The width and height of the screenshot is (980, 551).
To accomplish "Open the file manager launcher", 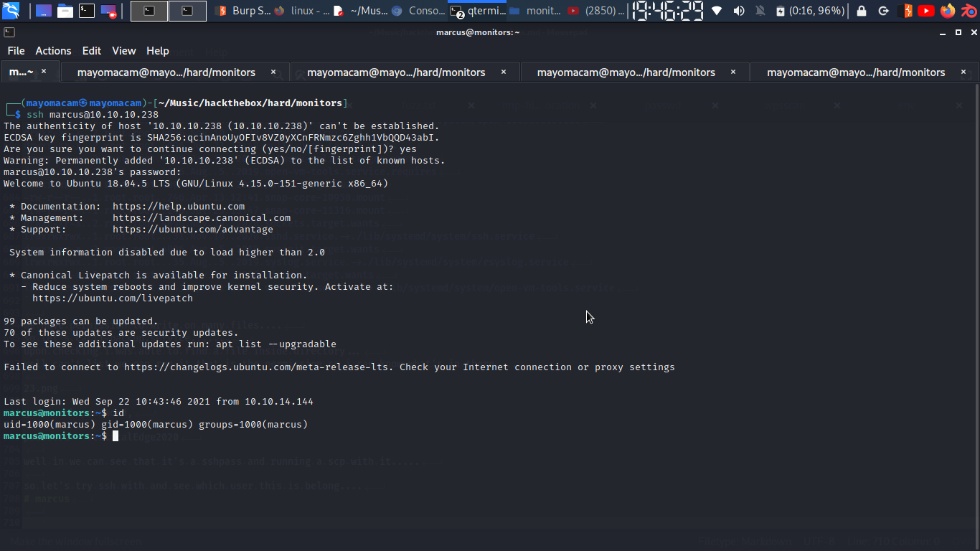I will pos(65,11).
